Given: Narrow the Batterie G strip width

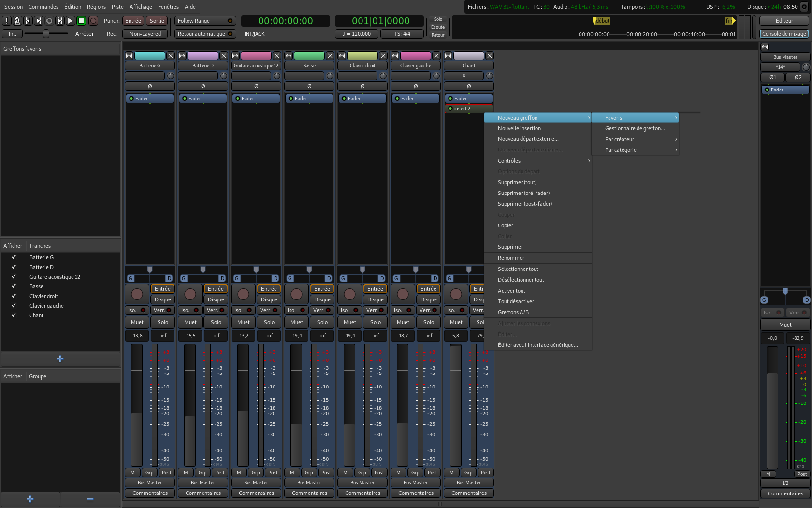Looking at the screenshot, I should click(129, 56).
